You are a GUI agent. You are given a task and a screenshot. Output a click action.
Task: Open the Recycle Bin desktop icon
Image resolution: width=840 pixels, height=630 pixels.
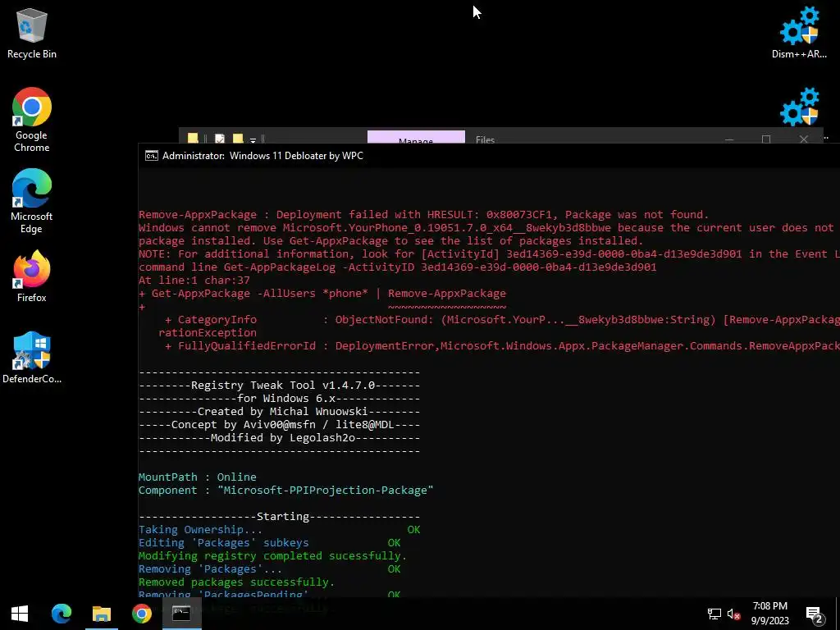coord(32,34)
